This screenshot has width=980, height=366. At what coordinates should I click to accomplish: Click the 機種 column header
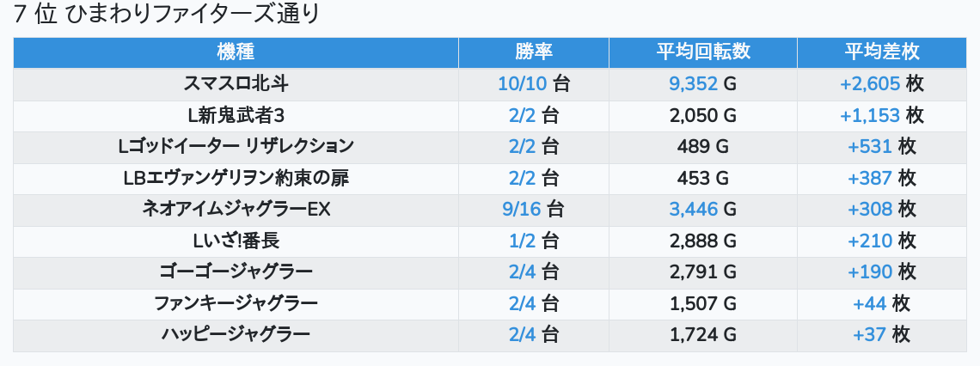click(x=236, y=52)
